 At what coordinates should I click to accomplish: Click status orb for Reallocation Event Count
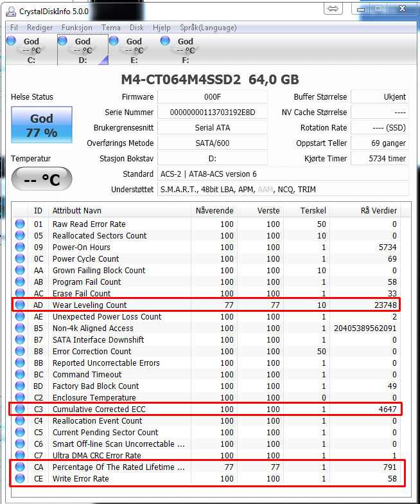click(20, 420)
